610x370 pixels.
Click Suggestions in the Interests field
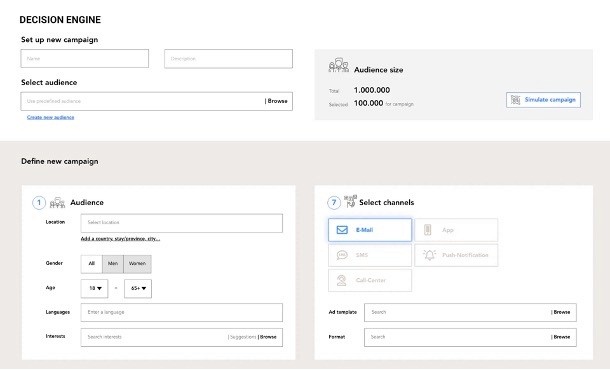coord(242,337)
